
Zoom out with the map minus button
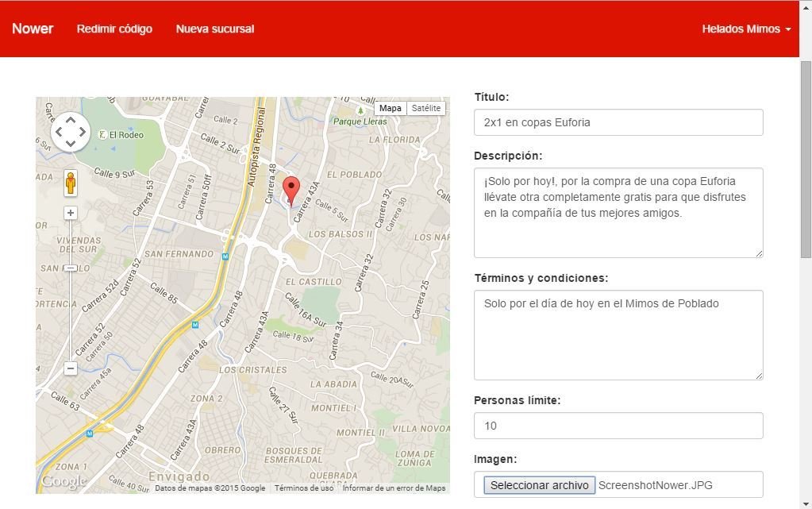71,368
